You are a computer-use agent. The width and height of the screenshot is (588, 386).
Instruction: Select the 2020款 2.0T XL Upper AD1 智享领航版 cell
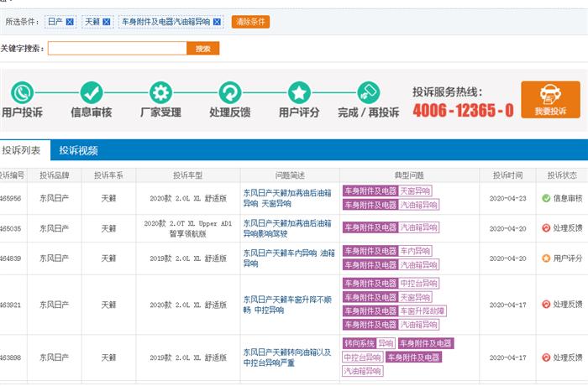[x=188, y=228]
